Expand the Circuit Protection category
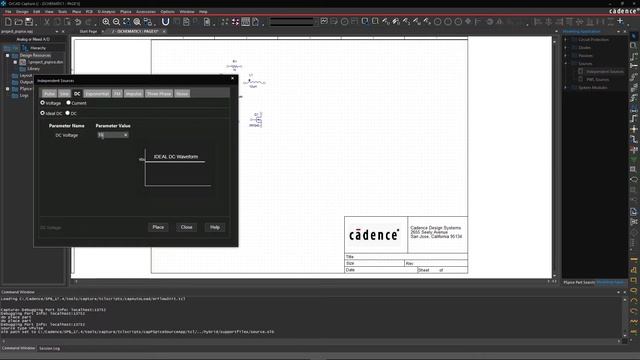The height and width of the screenshot is (360, 640). coord(565,40)
